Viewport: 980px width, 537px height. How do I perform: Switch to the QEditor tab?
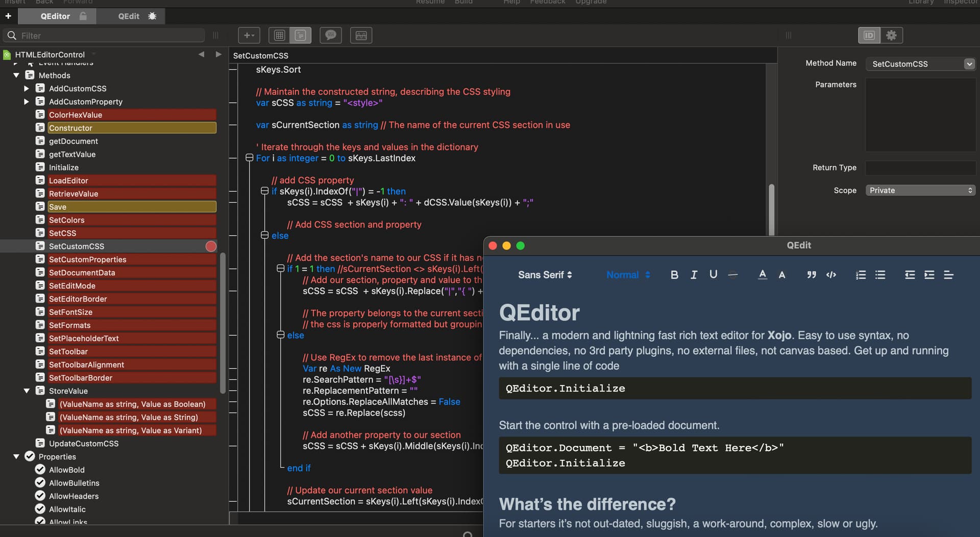(x=56, y=16)
